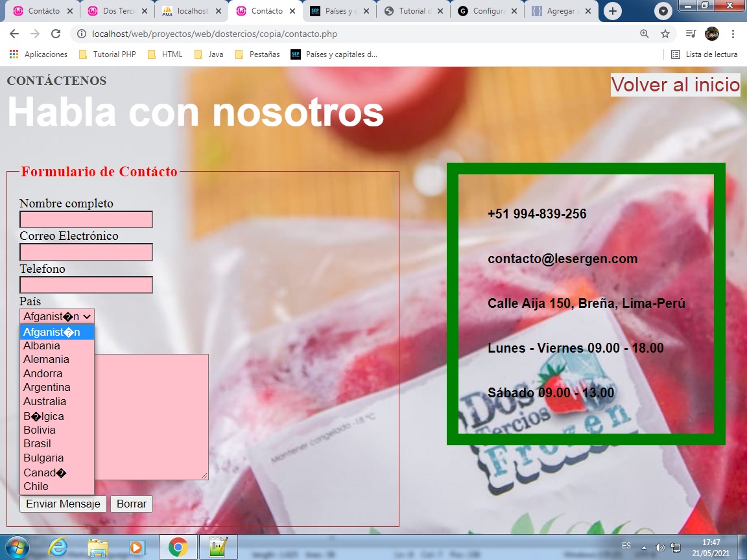747x560 pixels.
Task: Focus the Telefono input field
Action: tap(86, 285)
